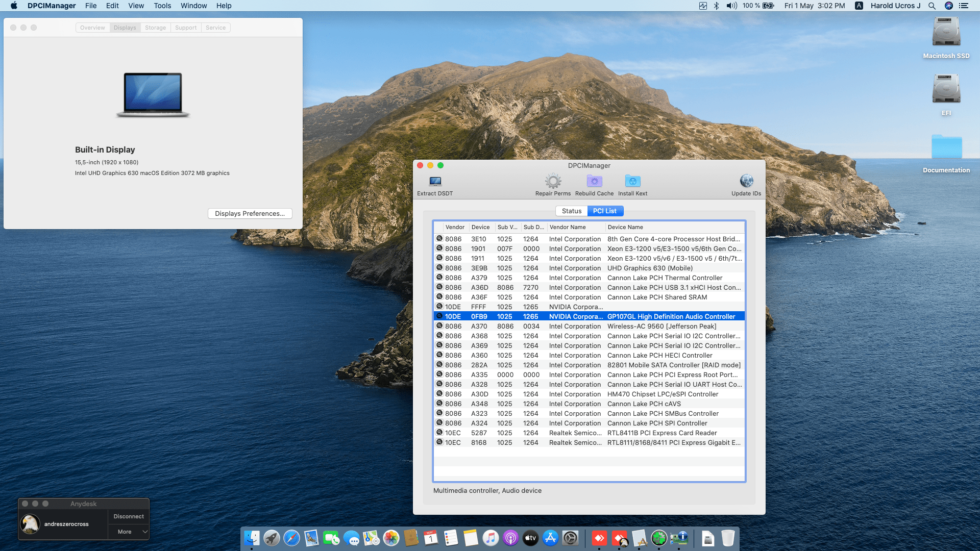Screen dimensions: 980x551
Task: Open Podcasts from the Dock
Action: click(x=510, y=538)
